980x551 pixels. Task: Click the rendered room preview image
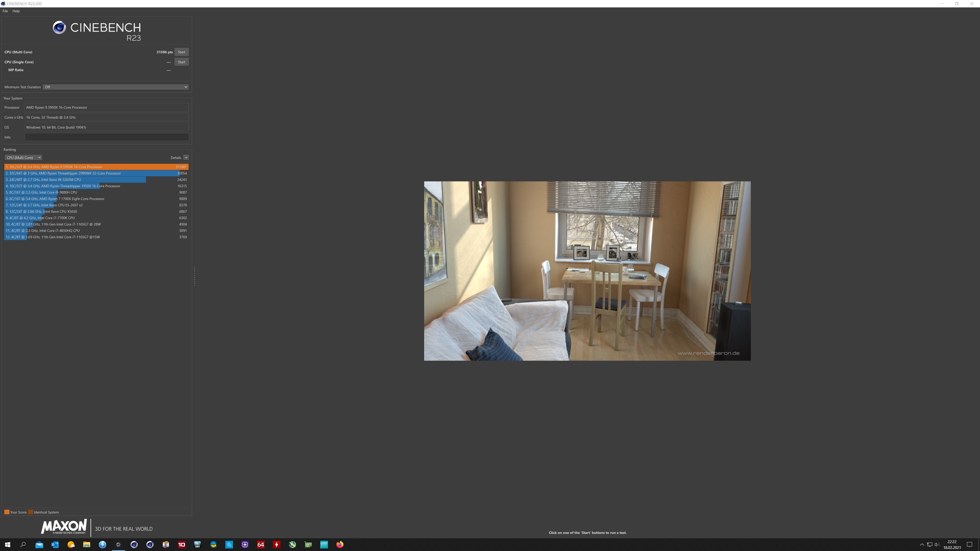[587, 271]
